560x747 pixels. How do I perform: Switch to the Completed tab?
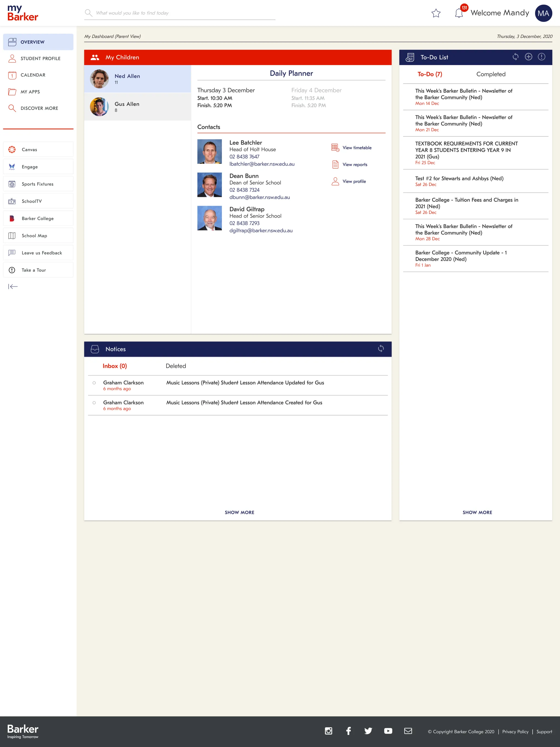click(491, 74)
